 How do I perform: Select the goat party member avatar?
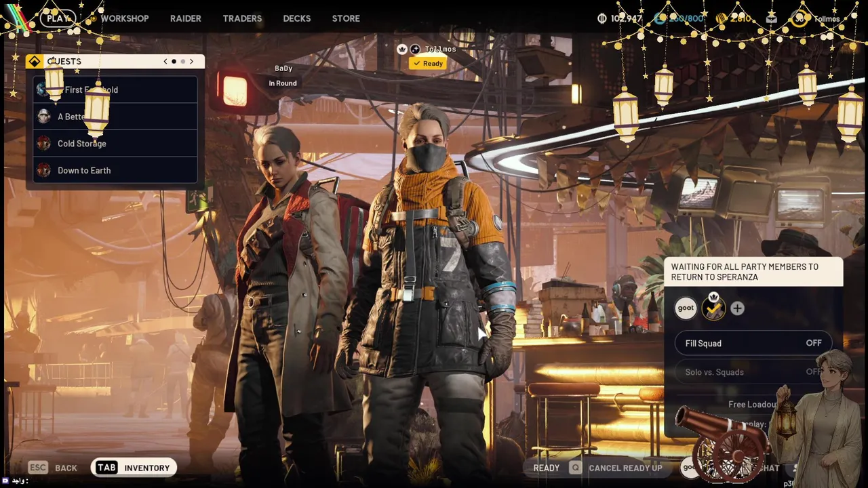click(686, 308)
